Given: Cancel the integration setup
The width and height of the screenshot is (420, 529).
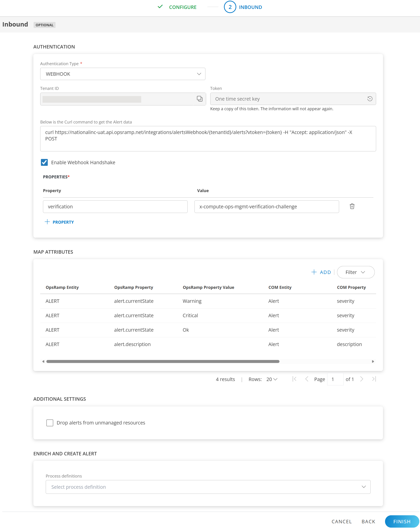Looking at the screenshot, I should (x=342, y=521).
